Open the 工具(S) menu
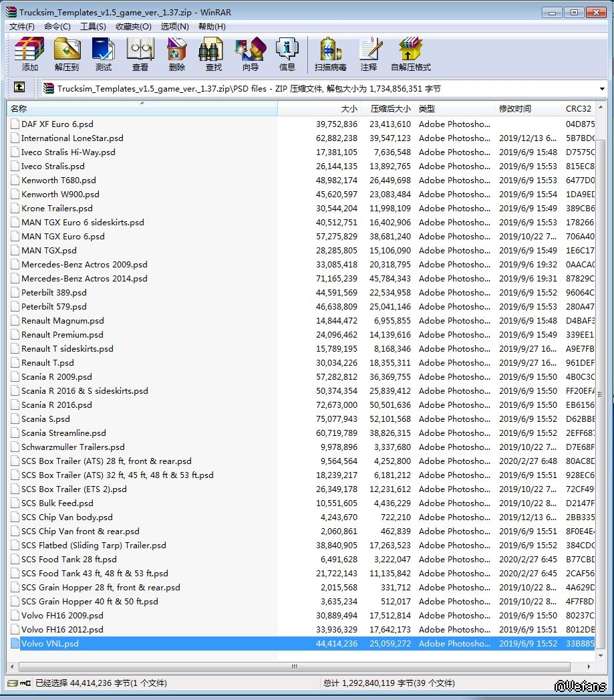The image size is (614, 700). [93, 27]
